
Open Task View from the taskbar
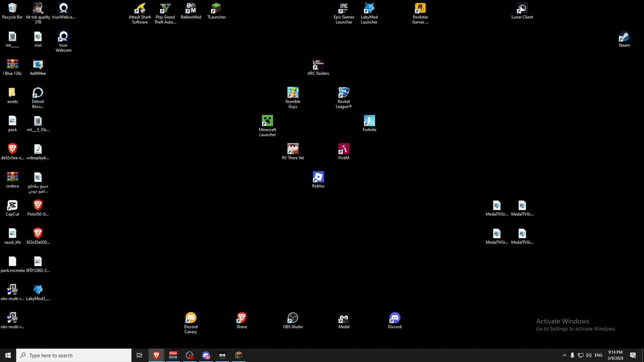coord(139,355)
